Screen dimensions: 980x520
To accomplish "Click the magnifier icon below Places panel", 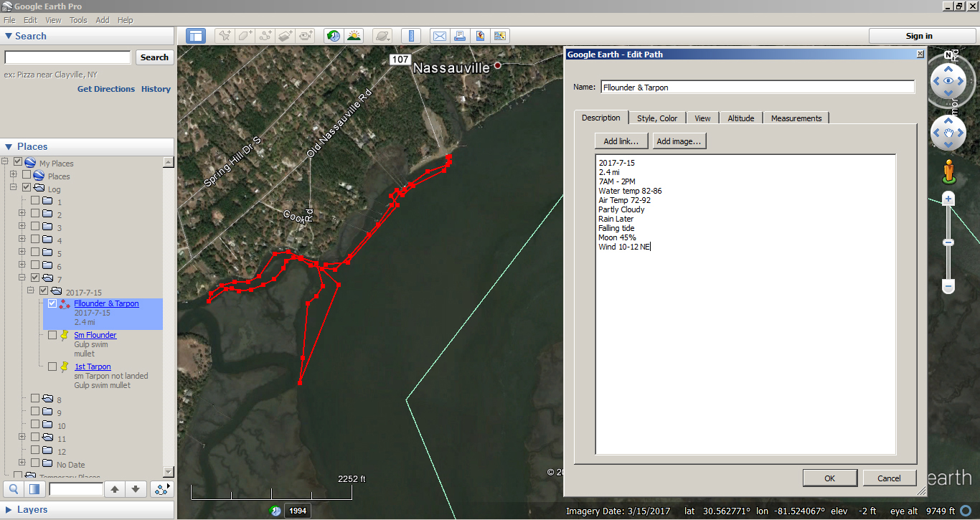I will 14,489.
